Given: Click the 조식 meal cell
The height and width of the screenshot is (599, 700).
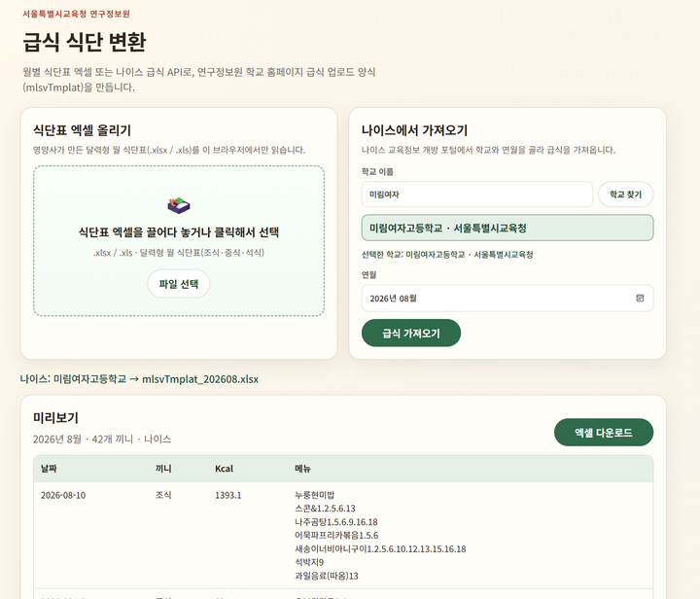Looking at the screenshot, I should [163, 495].
